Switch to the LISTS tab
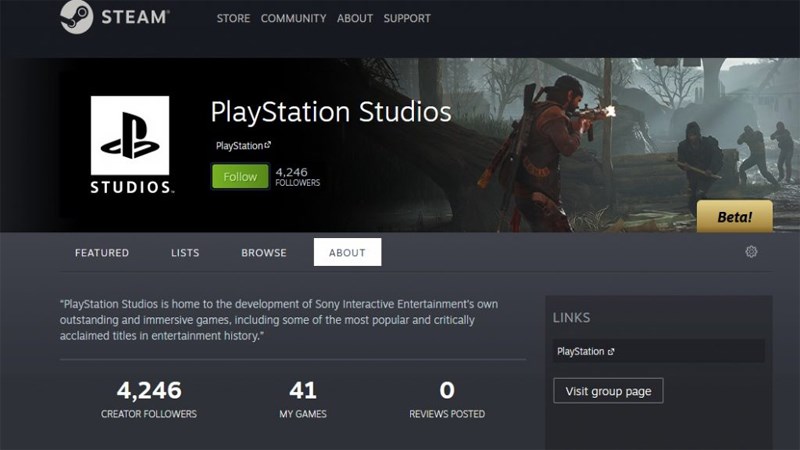800x450 pixels. pos(185,253)
